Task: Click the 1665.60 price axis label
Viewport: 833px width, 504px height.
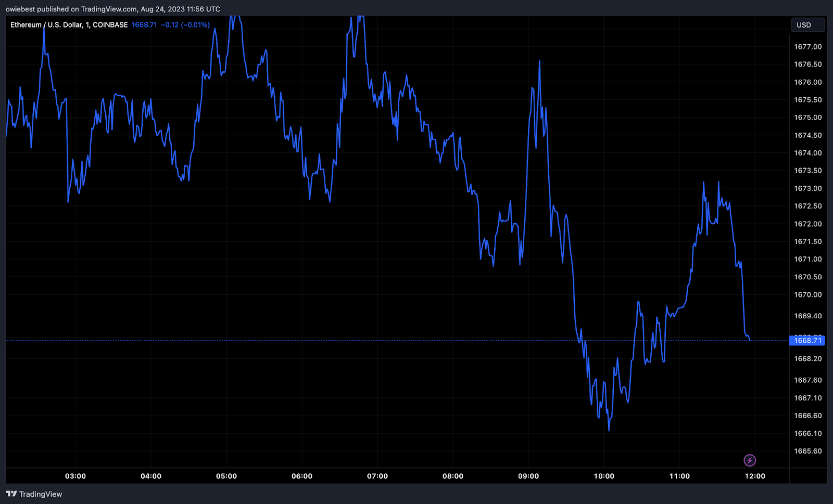Action: [x=808, y=451]
